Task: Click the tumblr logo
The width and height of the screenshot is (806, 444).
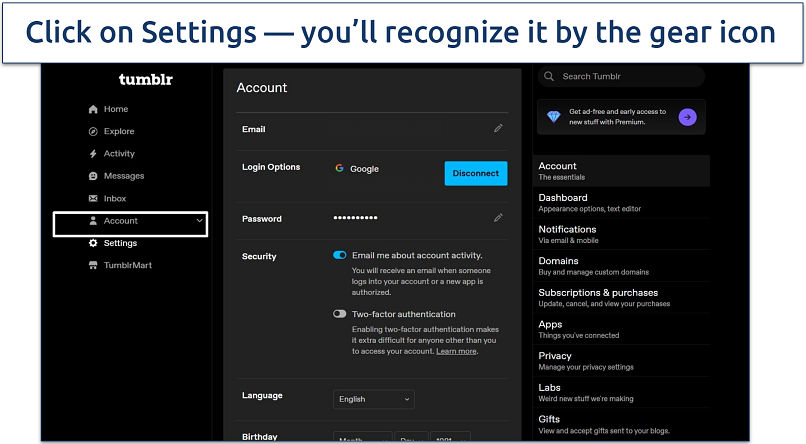Action: coord(145,80)
